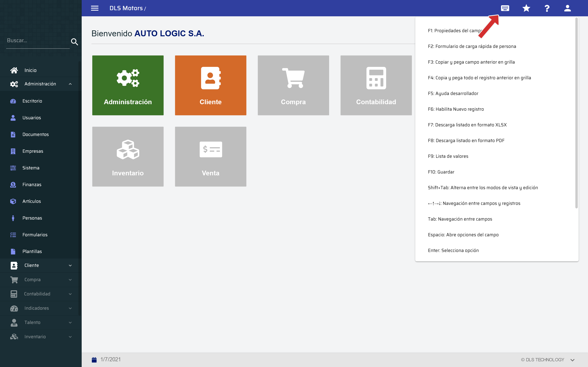This screenshot has height=367, width=588.
Task: Open the user account icon
Action: [567, 8]
